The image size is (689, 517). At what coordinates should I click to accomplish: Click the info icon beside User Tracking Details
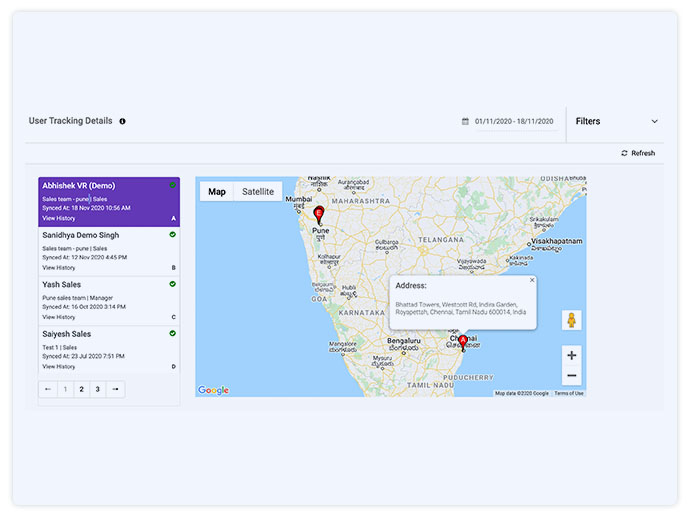click(x=122, y=121)
